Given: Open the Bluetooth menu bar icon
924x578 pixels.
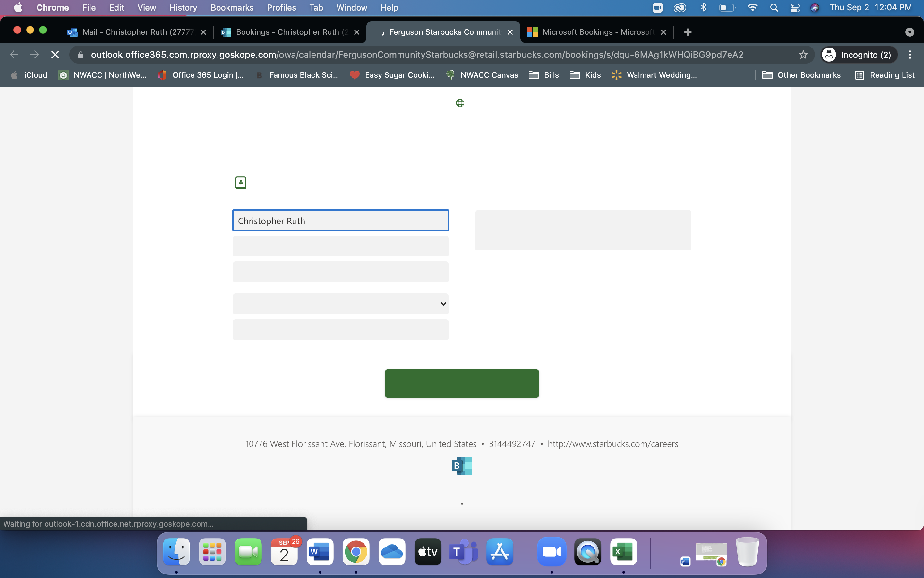Looking at the screenshot, I should click(x=704, y=8).
